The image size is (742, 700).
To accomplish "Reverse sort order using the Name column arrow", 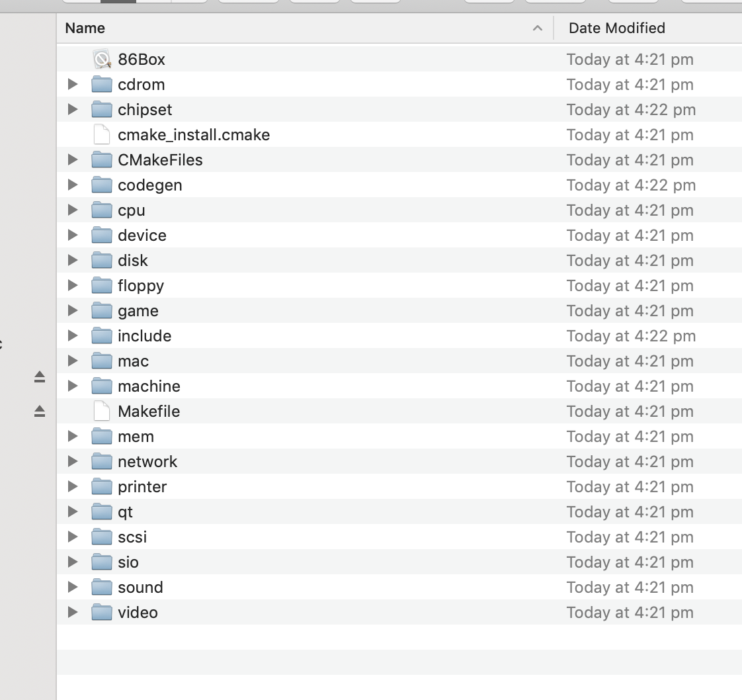I will pos(538,28).
